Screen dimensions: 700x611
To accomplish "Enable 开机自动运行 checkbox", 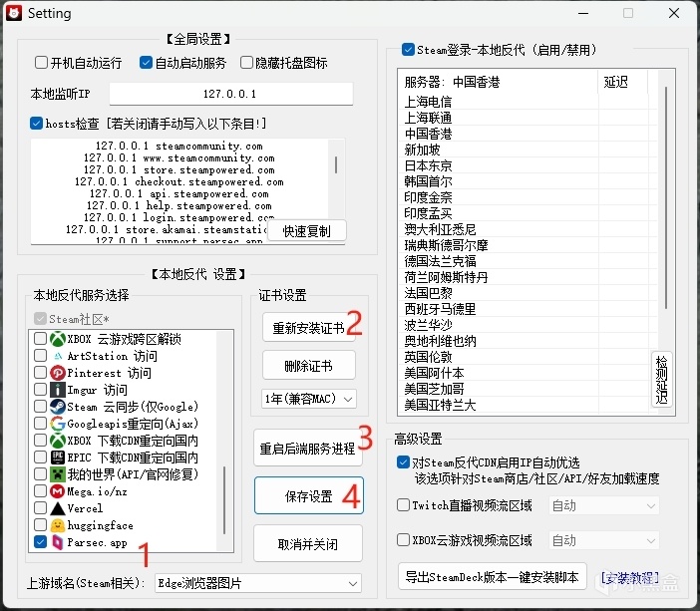I will tap(41, 62).
